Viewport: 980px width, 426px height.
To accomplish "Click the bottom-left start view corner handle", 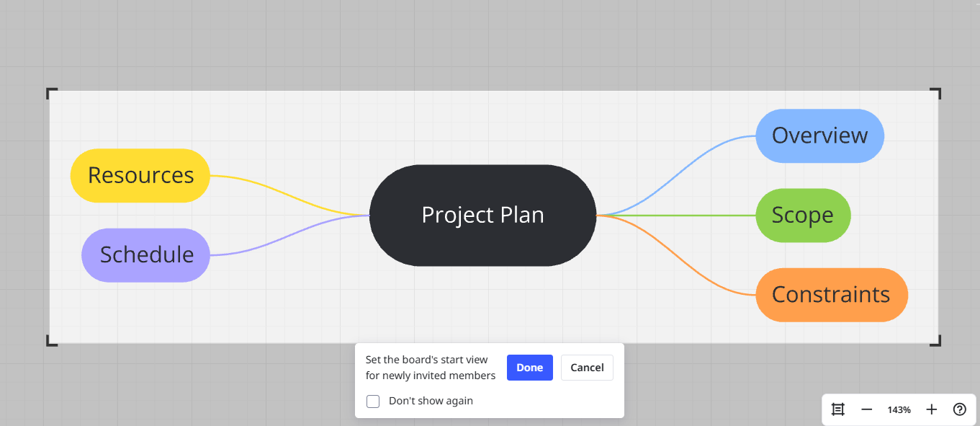I will click(x=52, y=341).
